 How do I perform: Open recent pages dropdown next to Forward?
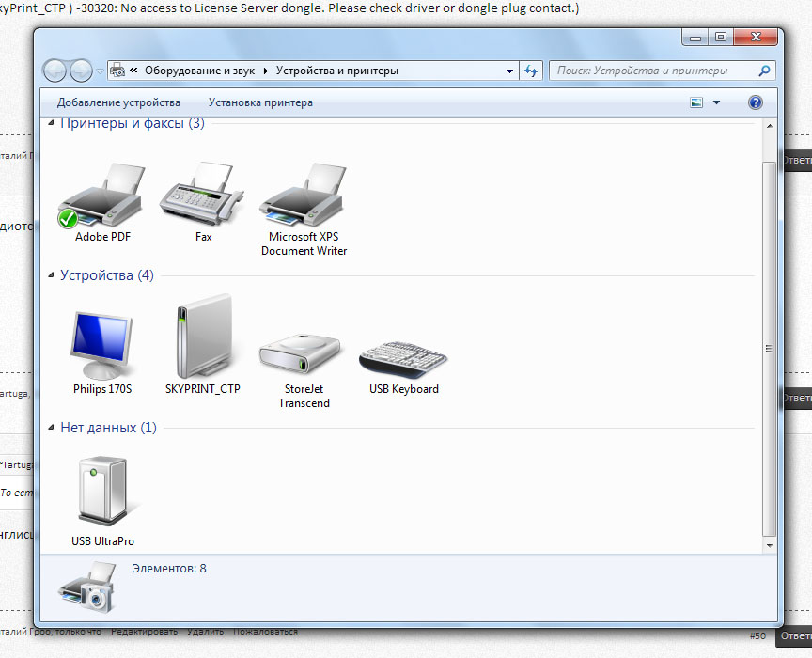100,71
